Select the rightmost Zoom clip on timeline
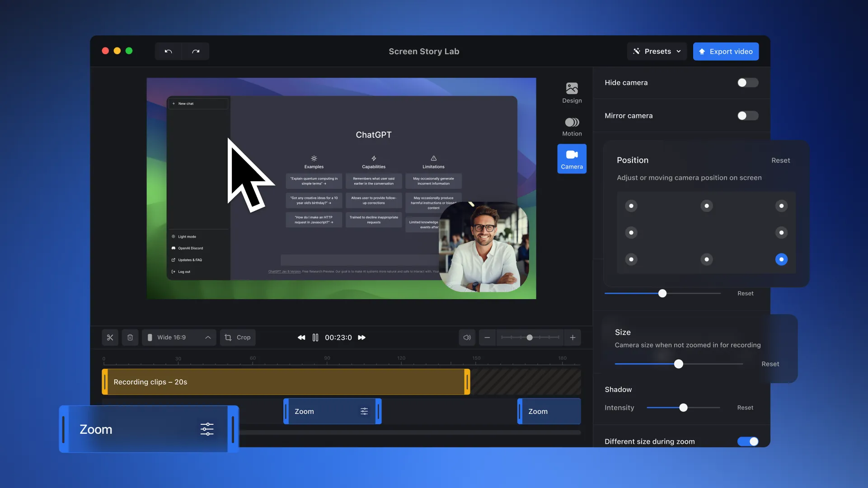 pyautogui.click(x=549, y=411)
